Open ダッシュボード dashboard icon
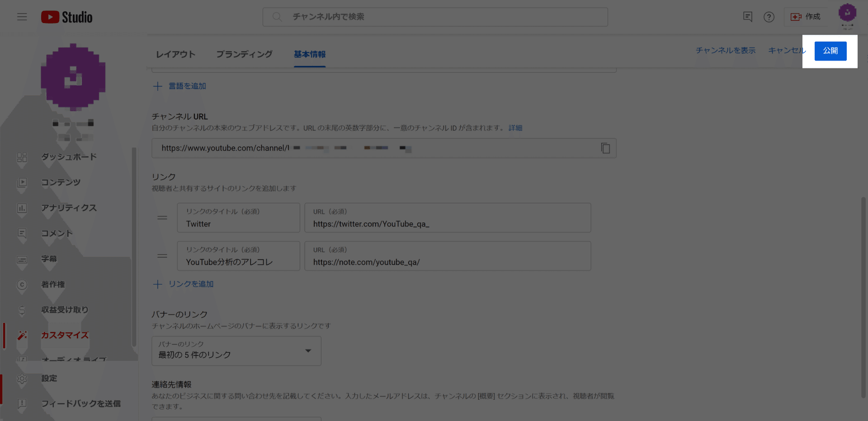868x421 pixels. point(22,157)
